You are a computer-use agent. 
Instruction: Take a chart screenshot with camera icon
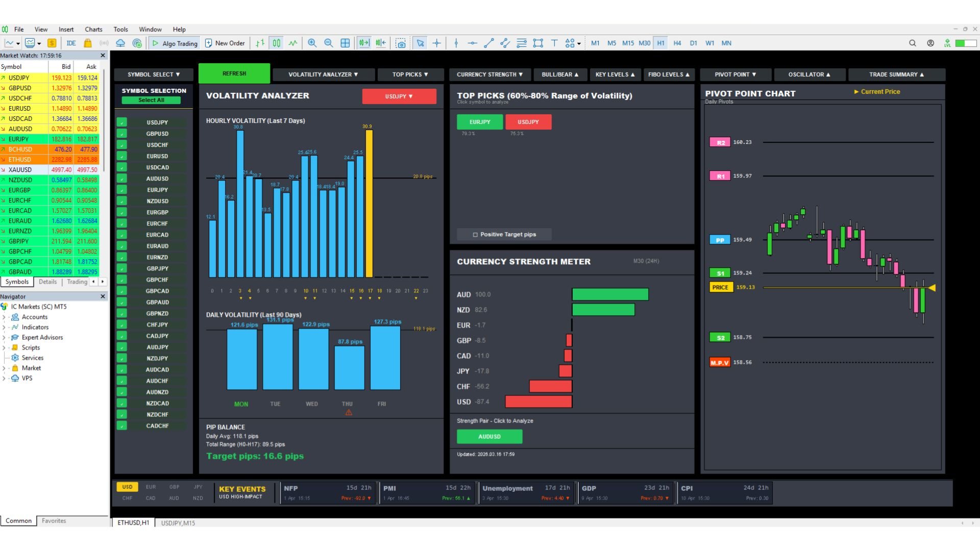[401, 43]
